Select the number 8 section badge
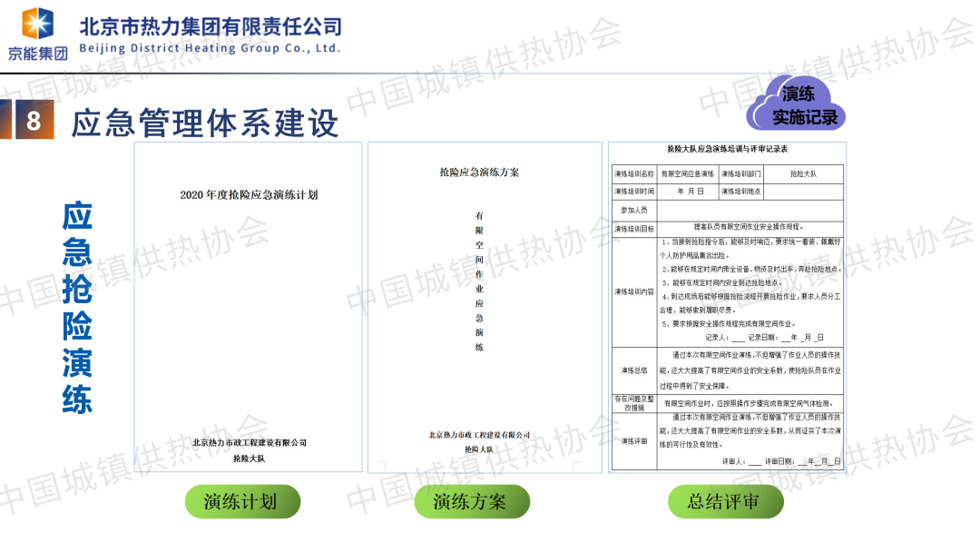This screenshot has height=552, width=980. [x=34, y=122]
